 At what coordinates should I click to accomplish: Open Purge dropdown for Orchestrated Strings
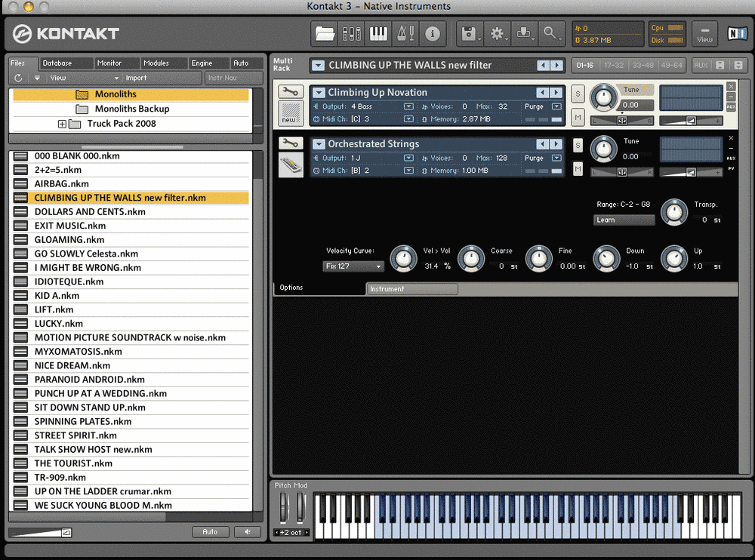pyautogui.click(x=556, y=158)
